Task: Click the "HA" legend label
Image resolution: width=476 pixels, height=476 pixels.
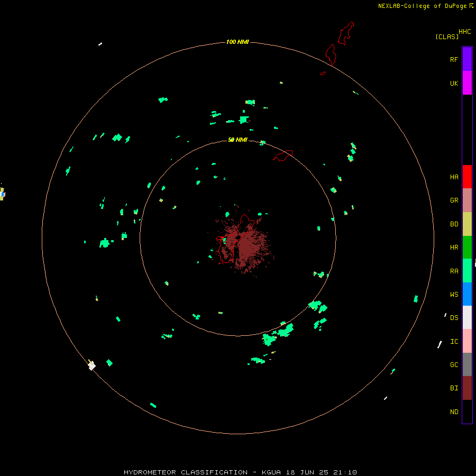Action: click(x=454, y=177)
